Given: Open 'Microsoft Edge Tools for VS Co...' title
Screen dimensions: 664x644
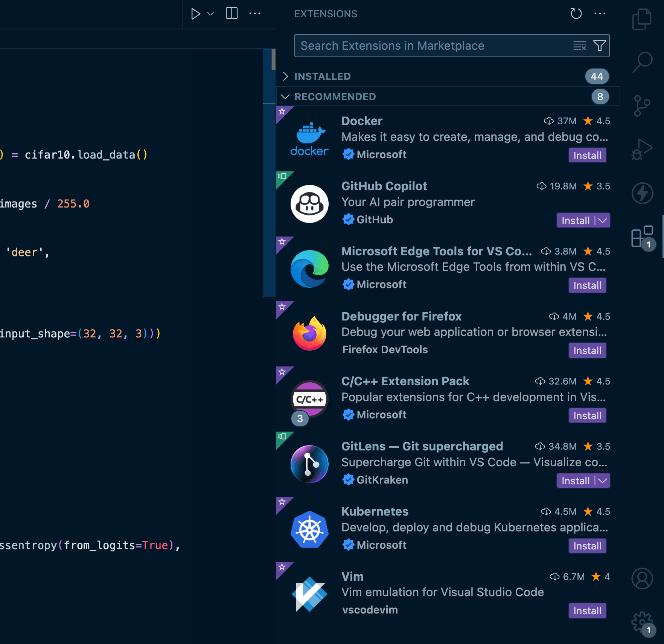Looking at the screenshot, I should [x=437, y=251].
